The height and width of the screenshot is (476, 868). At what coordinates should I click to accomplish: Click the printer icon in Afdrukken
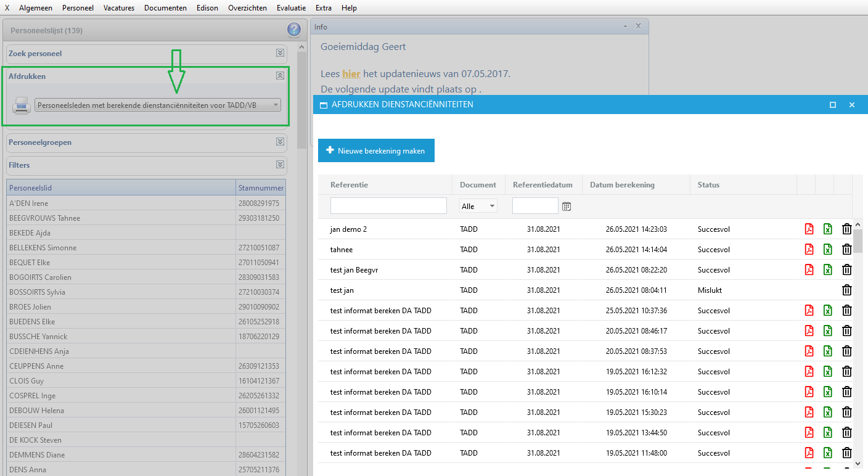click(22, 105)
